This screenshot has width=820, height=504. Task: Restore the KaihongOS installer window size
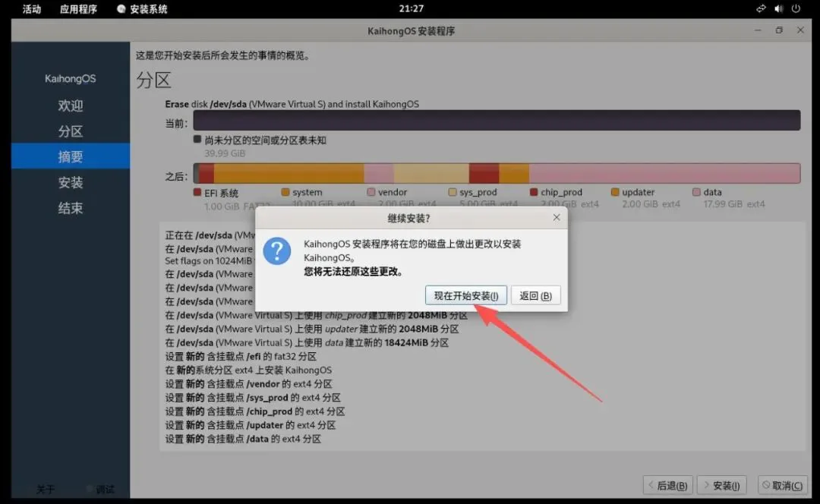(779, 30)
